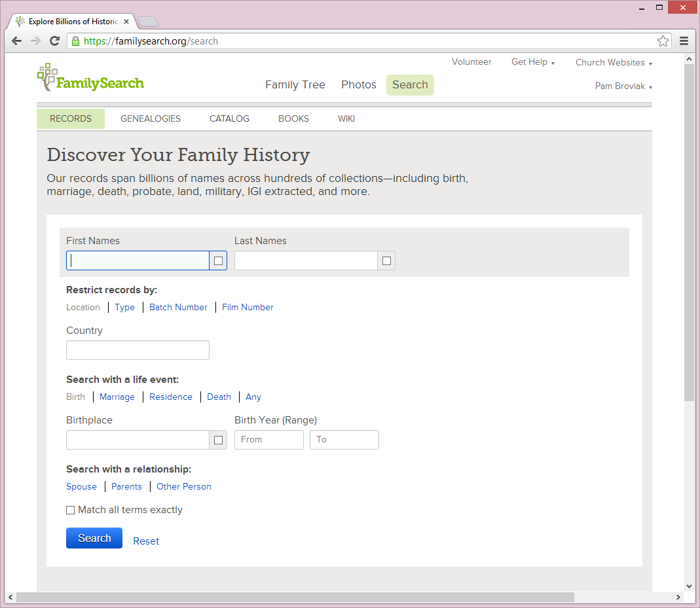Click the blue Search button
Image resolution: width=700 pixels, height=608 pixels.
[x=94, y=538]
